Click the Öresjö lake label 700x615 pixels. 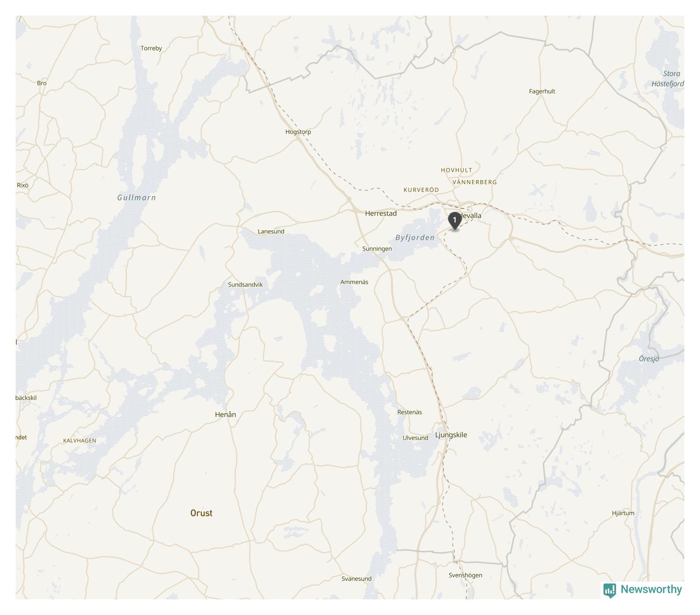649,359
